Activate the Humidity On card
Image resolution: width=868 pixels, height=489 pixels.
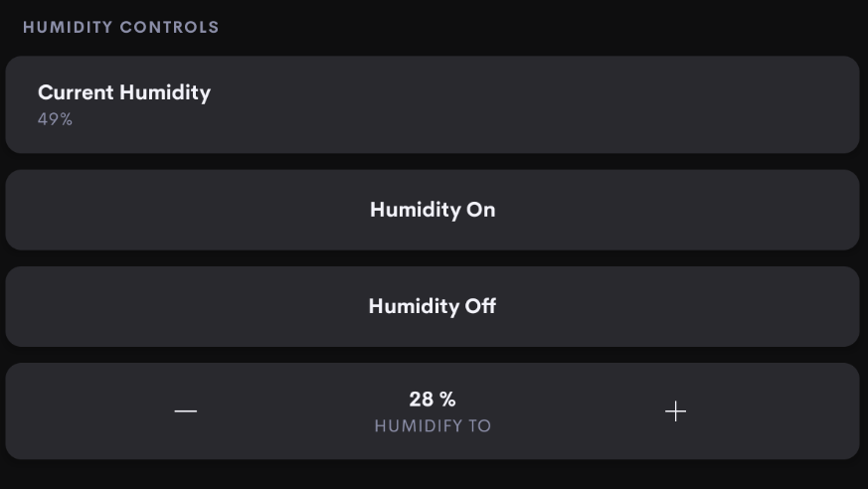pos(433,210)
